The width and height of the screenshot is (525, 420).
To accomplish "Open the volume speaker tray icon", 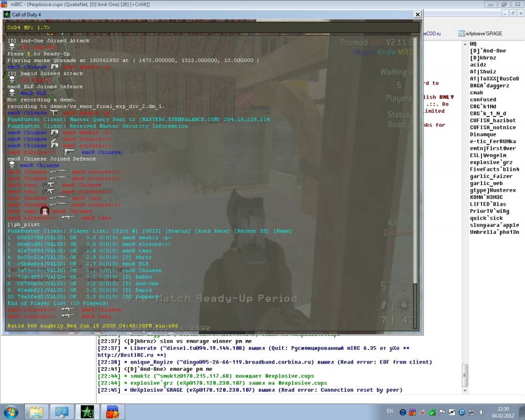I will click(481, 412).
